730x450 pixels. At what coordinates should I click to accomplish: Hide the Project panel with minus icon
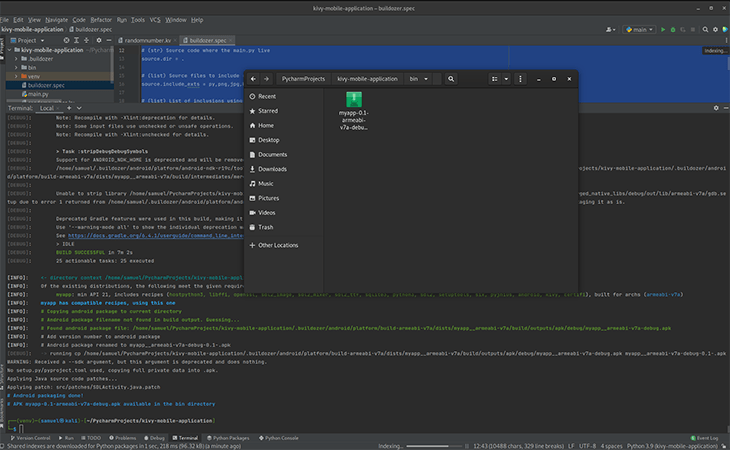(x=108, y=40)
